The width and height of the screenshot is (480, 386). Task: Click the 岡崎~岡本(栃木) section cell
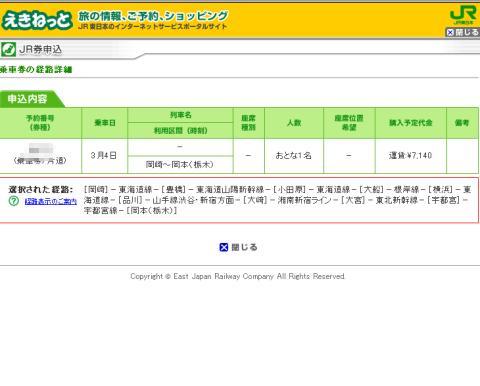180,164
